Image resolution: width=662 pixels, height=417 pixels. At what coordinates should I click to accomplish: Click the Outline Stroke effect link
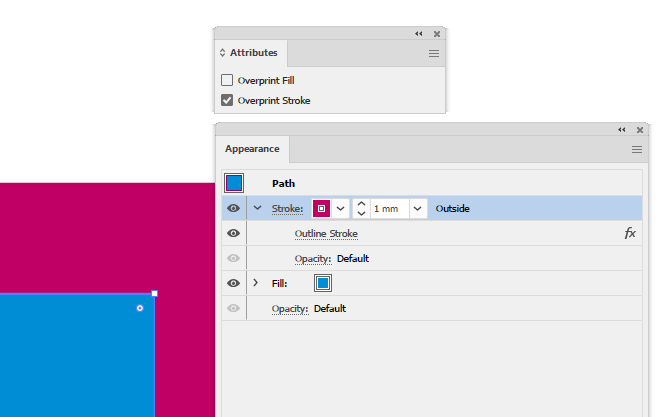(x=326, y=233)
